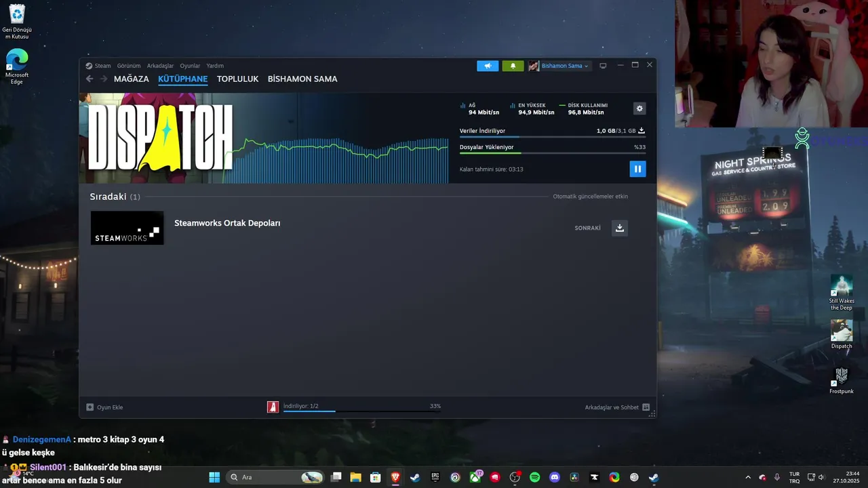This screenshot has width=868, height=488.
Task: Go forward with the right arrow
Action: tap(104, 79)
